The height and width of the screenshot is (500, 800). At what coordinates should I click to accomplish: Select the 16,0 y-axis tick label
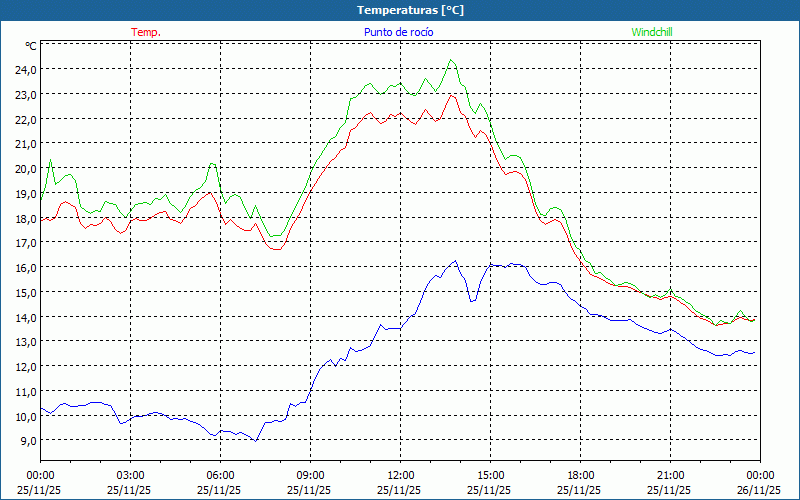(x=24, y=268)
